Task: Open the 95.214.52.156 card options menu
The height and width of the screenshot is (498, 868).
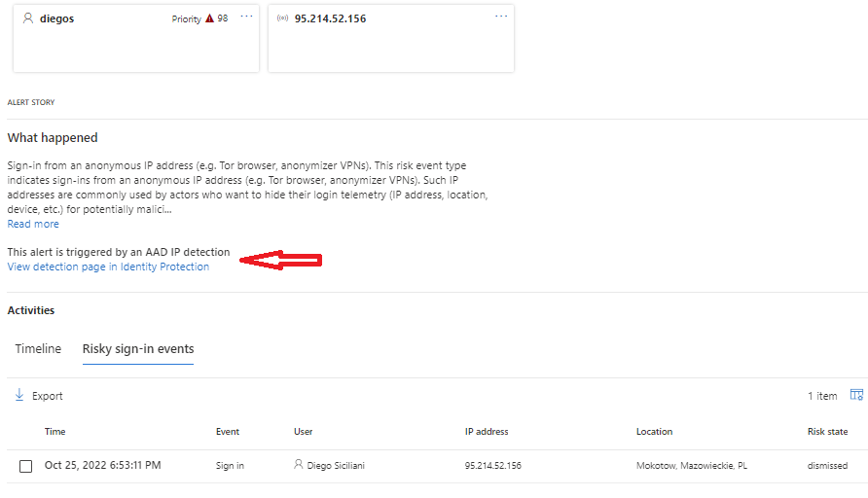Action: (501, 18)
